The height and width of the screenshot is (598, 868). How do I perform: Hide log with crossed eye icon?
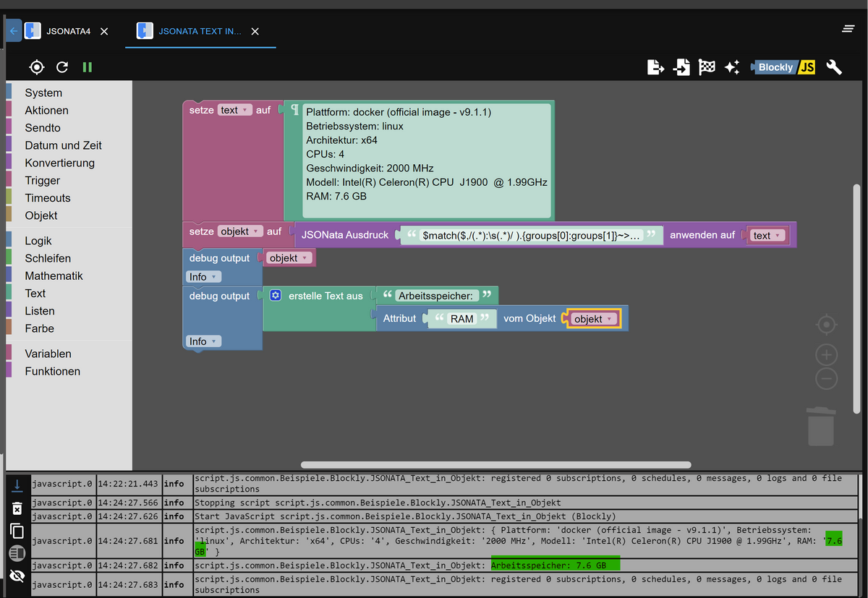click(17, 576)
